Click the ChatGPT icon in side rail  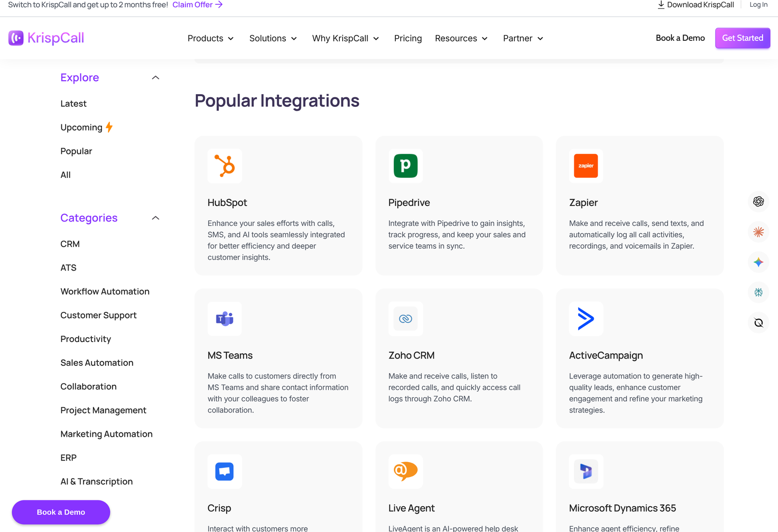(759, 202)
